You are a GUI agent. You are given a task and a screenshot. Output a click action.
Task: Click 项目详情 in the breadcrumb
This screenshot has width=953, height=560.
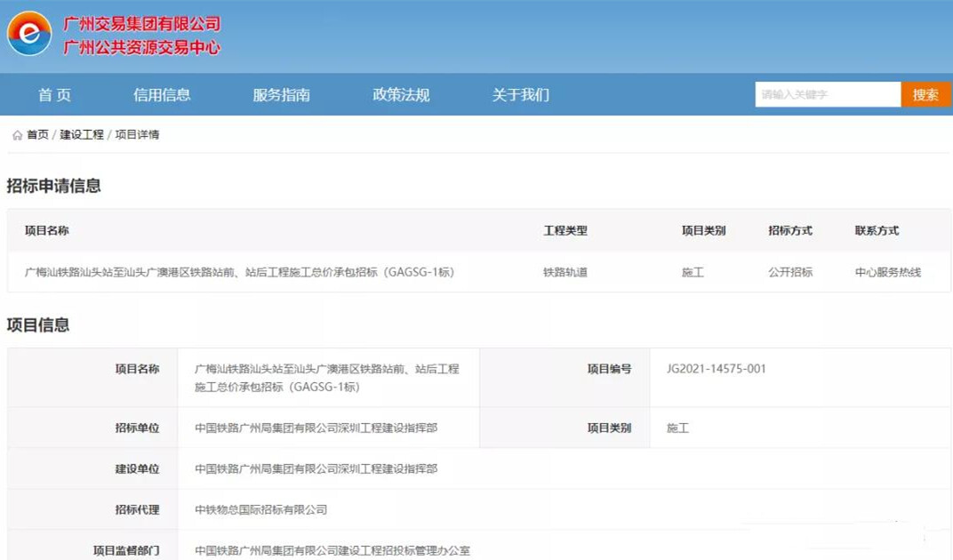pos(137,135)
